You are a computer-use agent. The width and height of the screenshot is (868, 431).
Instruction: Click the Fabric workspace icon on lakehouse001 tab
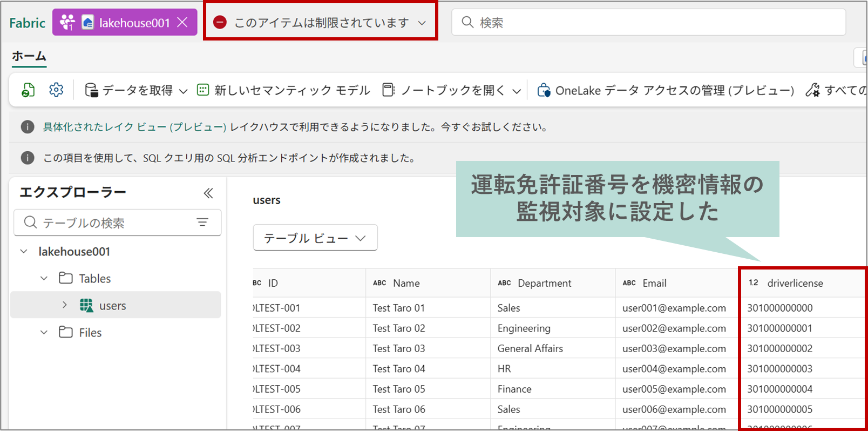[67, 22]
